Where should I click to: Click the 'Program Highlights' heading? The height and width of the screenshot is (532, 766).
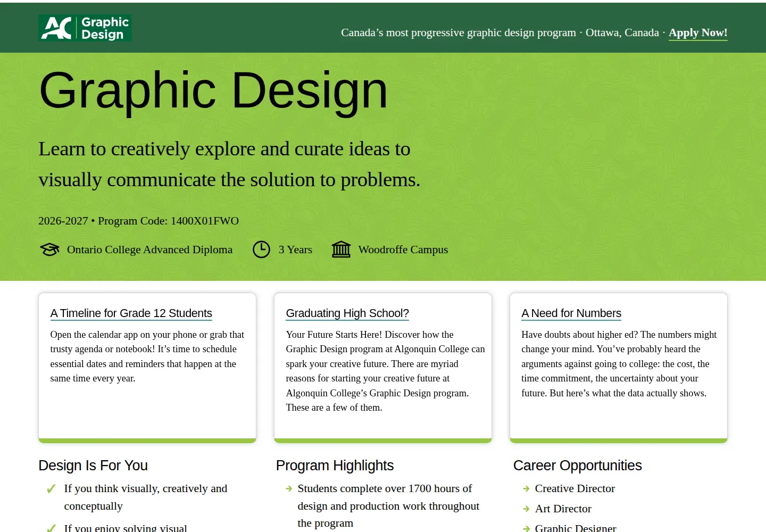pos(335,465)
